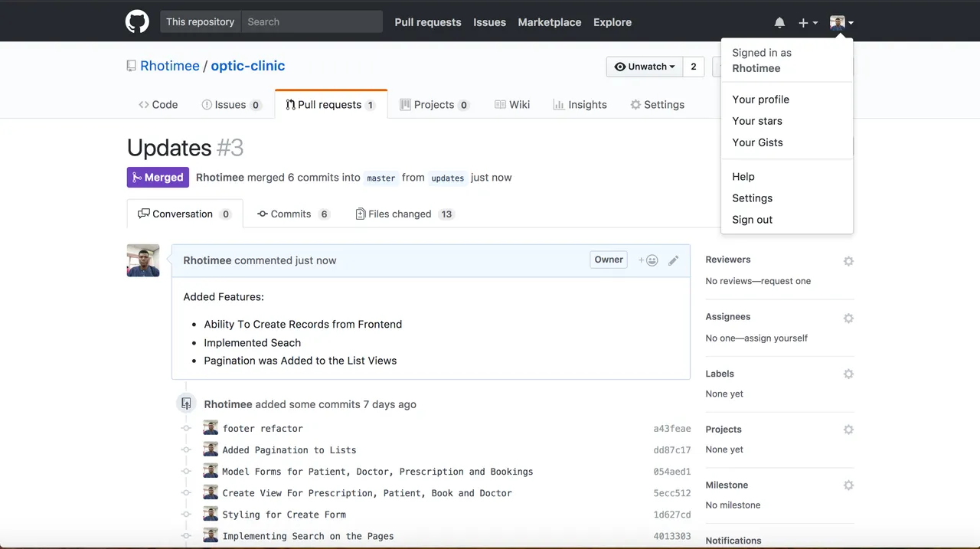Click commits pushed timeline icon
Viewport: 980px width, 549px height.
click(186, 404)
